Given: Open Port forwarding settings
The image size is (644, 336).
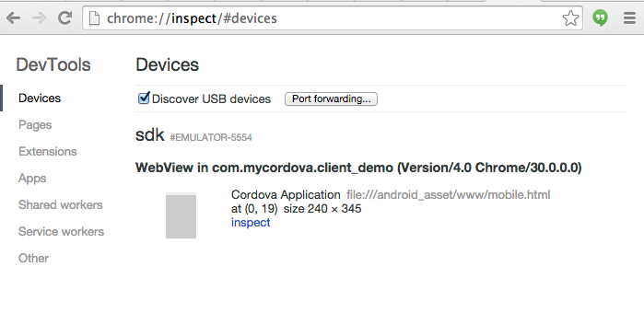Looking at the screenshot, I should [331, 98].
